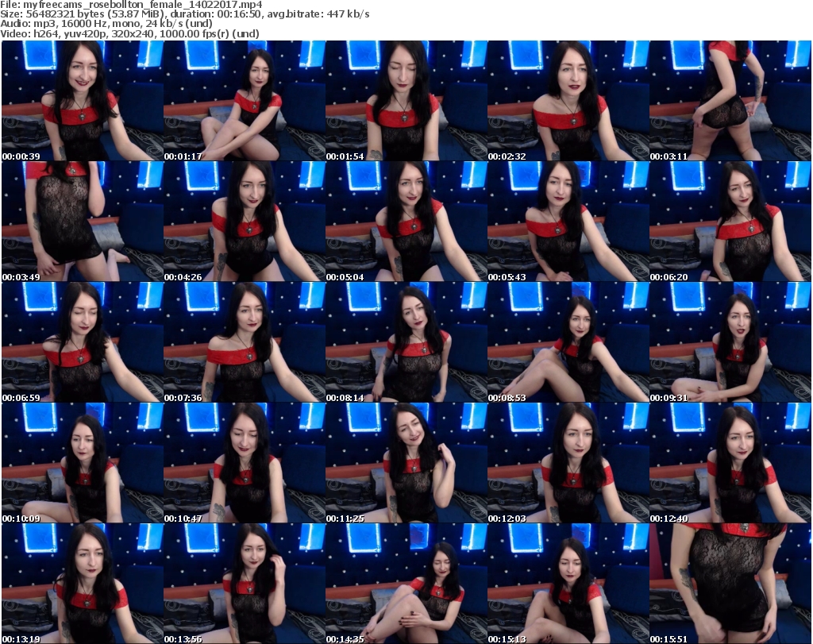
Task: Select the thumbnail stamped 00:05:43
Action: (x=568, y=222)
